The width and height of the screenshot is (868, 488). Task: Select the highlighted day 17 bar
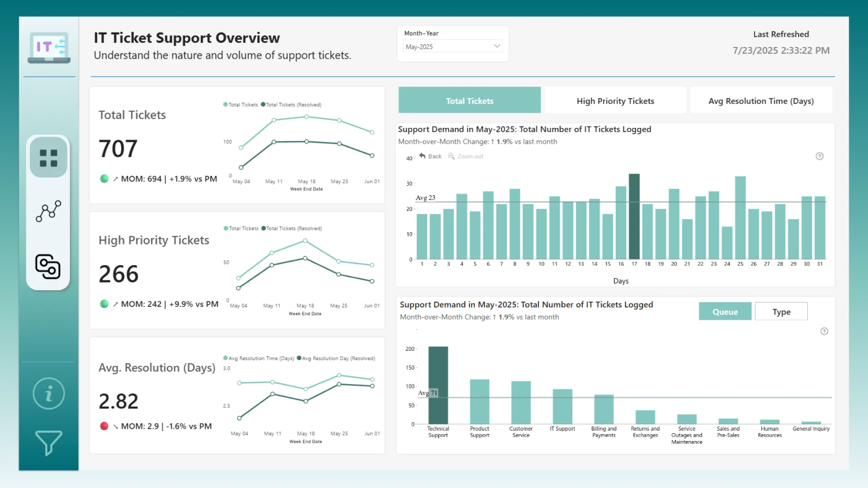(x=634, y=216)
